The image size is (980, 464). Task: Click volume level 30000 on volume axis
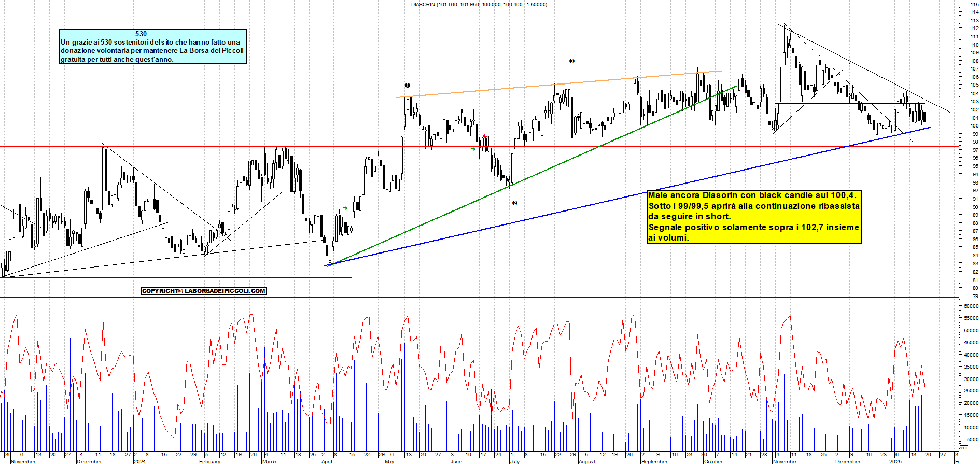(x=971, y=378)
